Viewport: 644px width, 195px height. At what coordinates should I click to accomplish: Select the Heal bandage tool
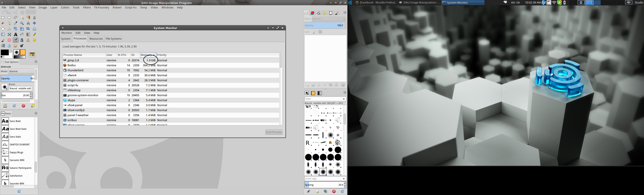point(35,40)
